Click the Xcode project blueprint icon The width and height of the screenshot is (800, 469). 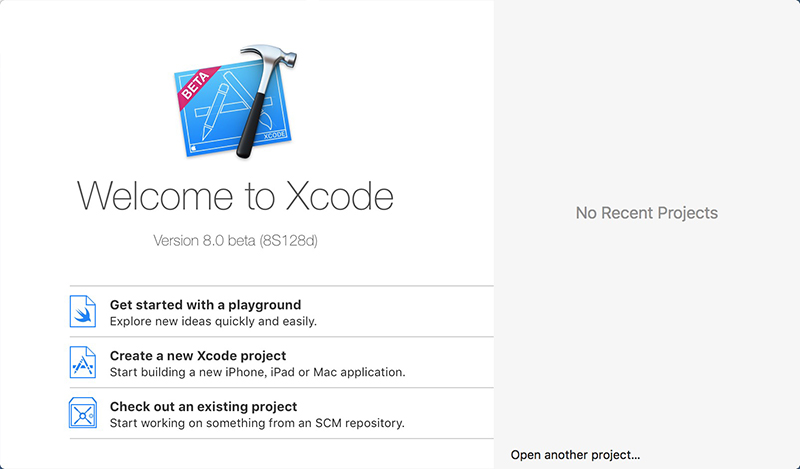(x=83, y=363)
